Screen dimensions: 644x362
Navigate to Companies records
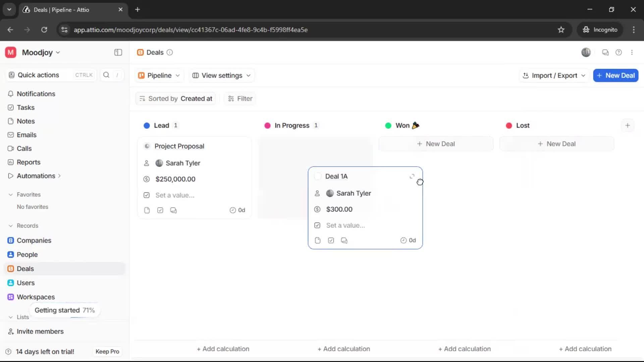[x=33, y=240]
